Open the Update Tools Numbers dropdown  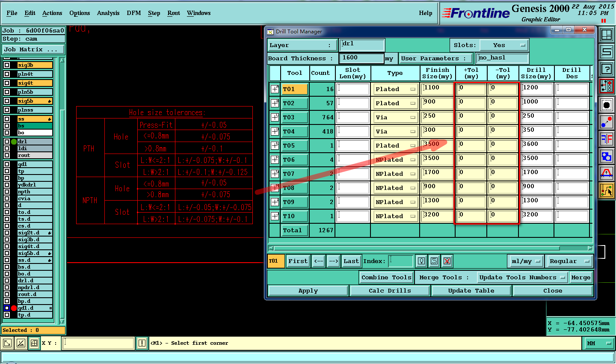[x=522, y=277]
